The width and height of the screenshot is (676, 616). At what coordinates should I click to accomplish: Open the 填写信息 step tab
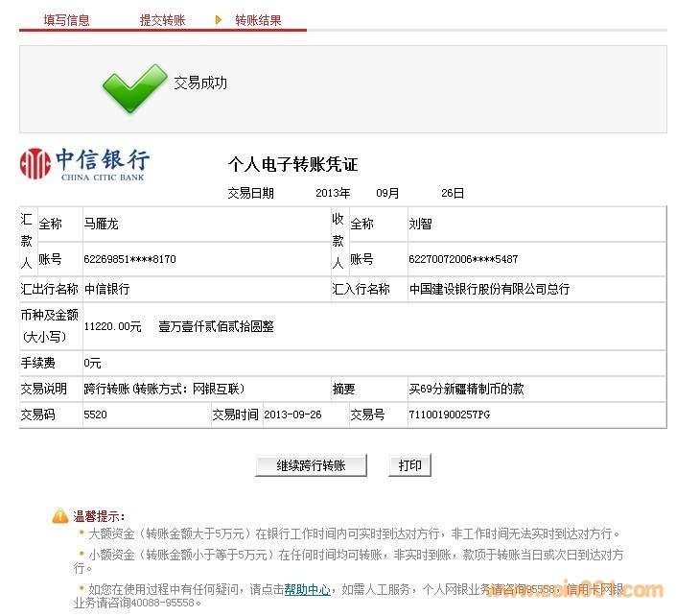pyautogui.click(x=67, y=20)
